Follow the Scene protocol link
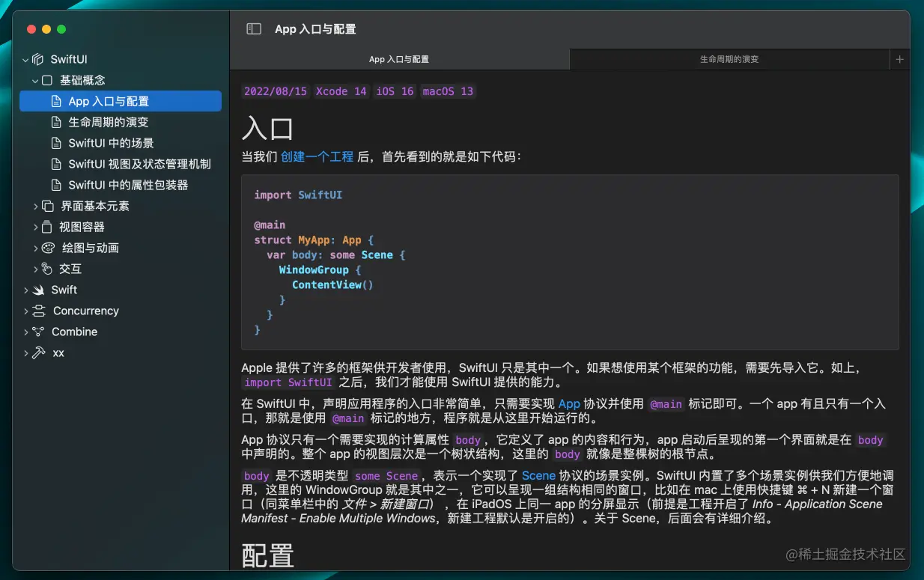This screenshot has width=924, height=580. (538, 475)
